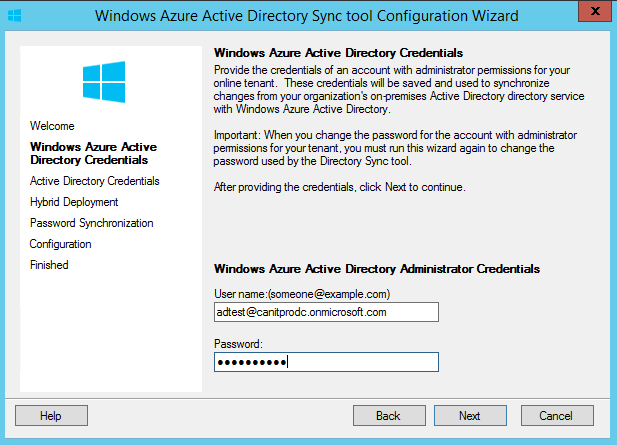Click the Windows icon in the title bar
Viewport: 617px width, 445px height.
[15, 16]
